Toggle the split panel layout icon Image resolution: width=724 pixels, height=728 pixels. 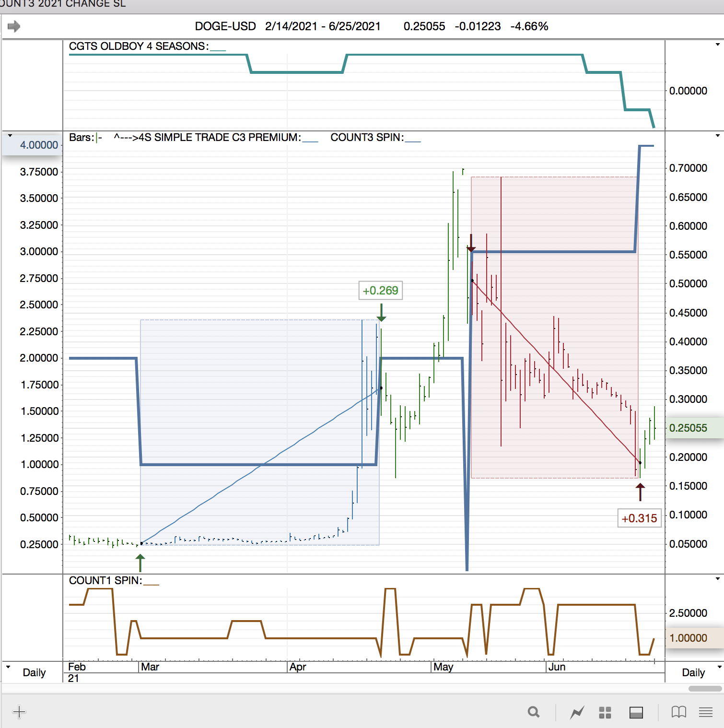(636, 713)
